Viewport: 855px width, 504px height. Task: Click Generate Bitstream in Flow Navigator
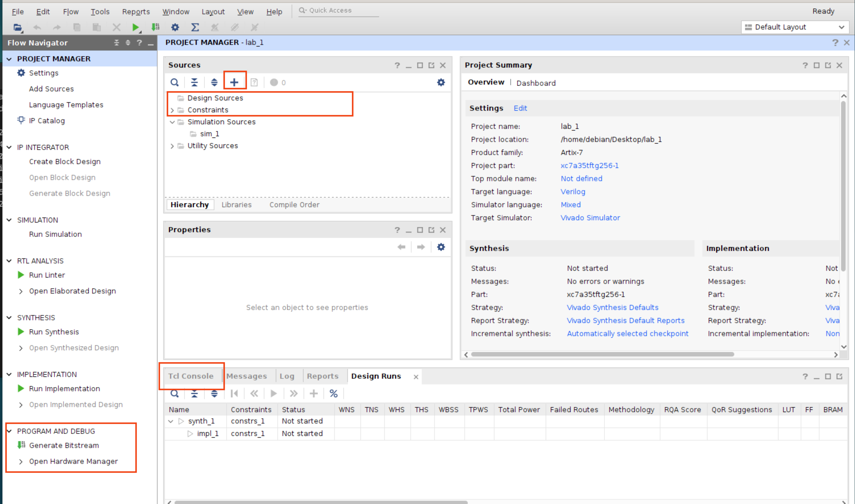tap(64, 445)
